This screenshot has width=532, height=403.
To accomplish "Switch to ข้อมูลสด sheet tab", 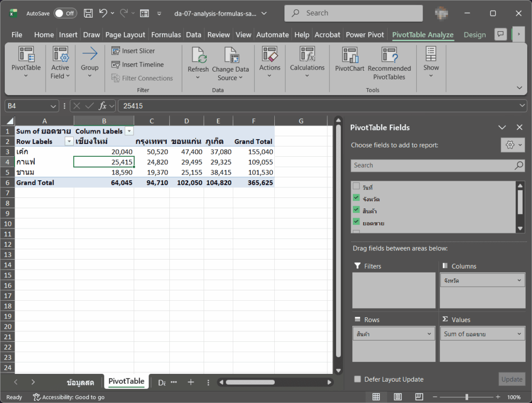I will coord(80,382).
